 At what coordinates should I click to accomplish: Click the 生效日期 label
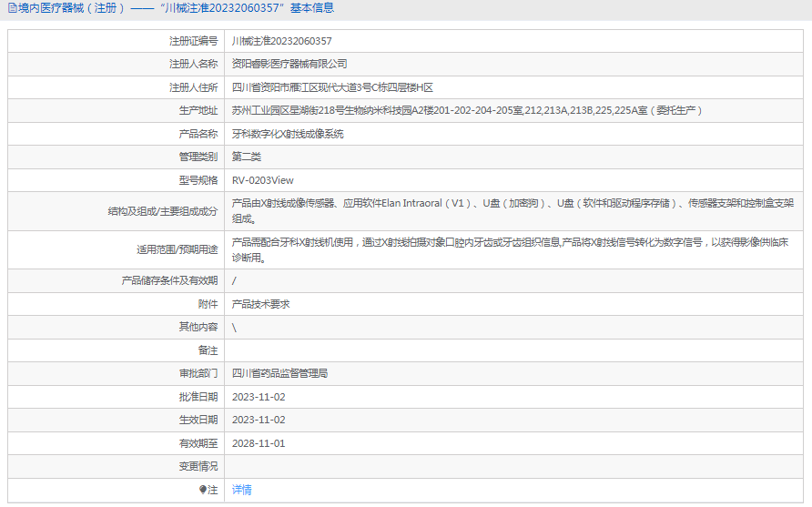(198, 420)
